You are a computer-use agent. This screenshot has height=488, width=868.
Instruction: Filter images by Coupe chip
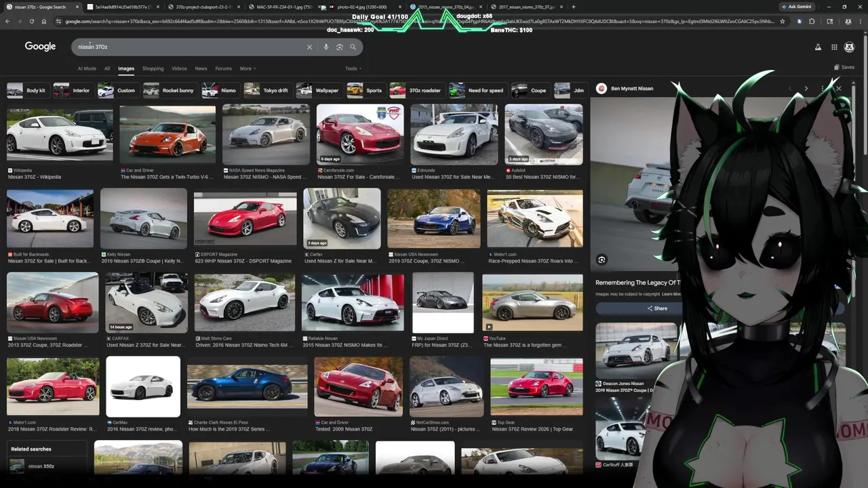(x=530, y=90)
